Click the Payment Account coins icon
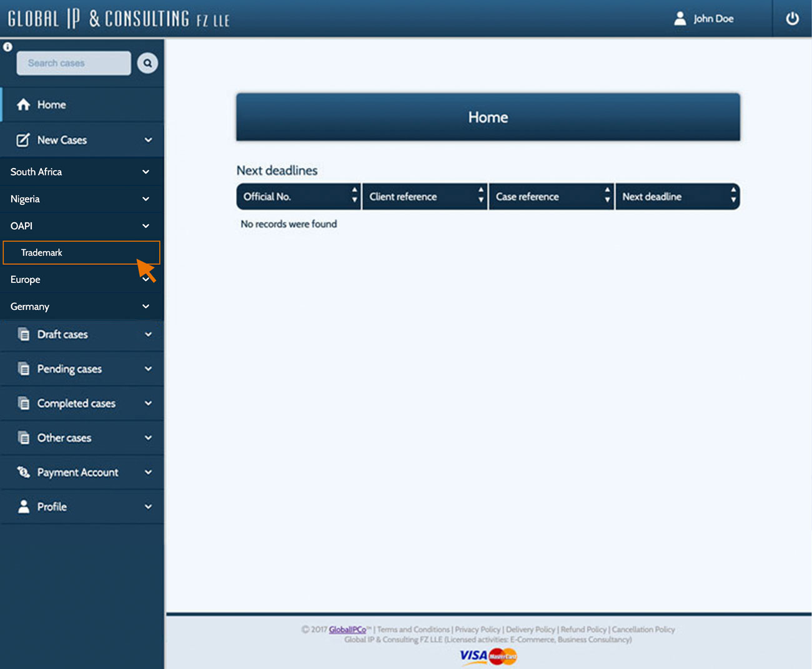The height and width of the screenshot is (669, 812). point(24,472)
